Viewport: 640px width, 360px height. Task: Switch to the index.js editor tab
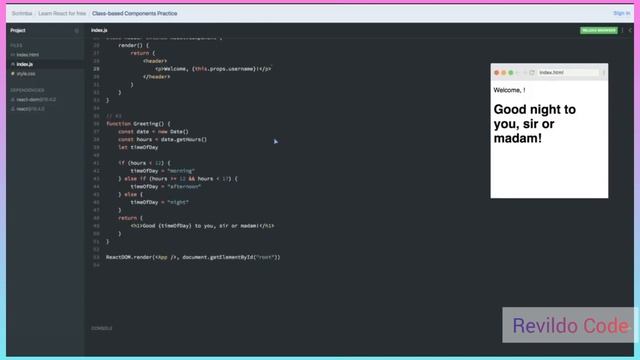click(99, 30)
